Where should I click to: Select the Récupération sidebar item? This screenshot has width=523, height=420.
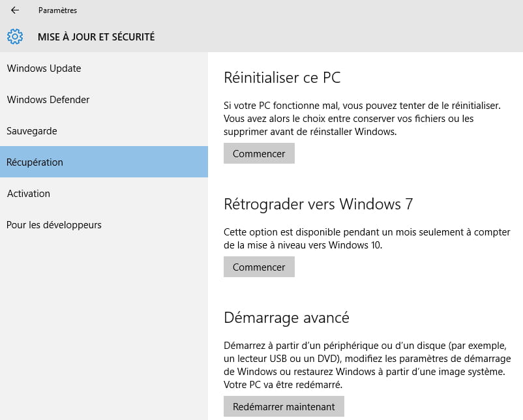click(35, 162)
